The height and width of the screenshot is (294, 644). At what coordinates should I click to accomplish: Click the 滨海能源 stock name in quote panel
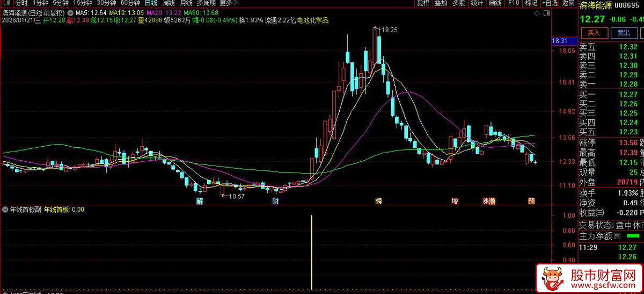tap(596, 5)
